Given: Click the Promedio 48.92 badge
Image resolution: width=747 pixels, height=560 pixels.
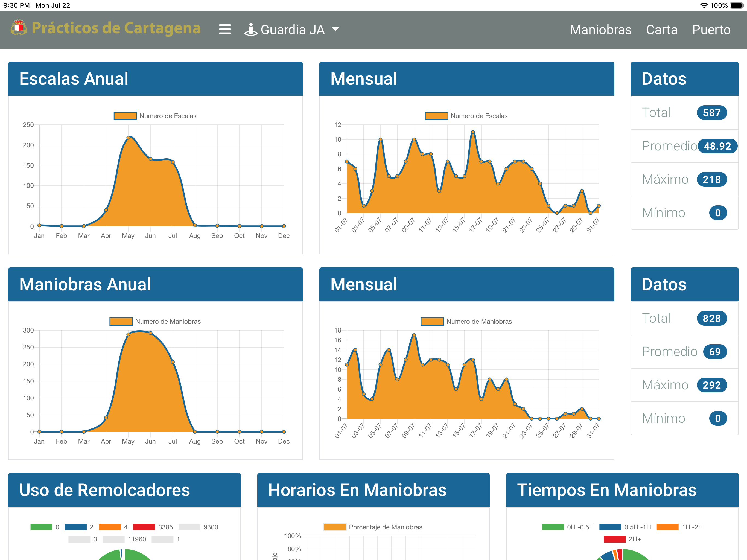Looking at the screenshot, I should [717, 146].
